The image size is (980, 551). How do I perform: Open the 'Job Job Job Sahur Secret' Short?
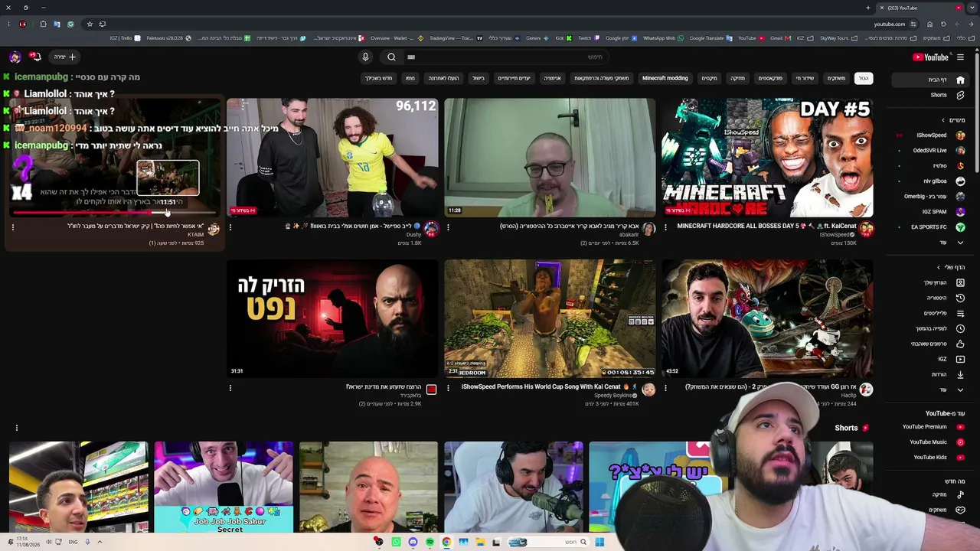pyautogui.click(x=224, y=487)
